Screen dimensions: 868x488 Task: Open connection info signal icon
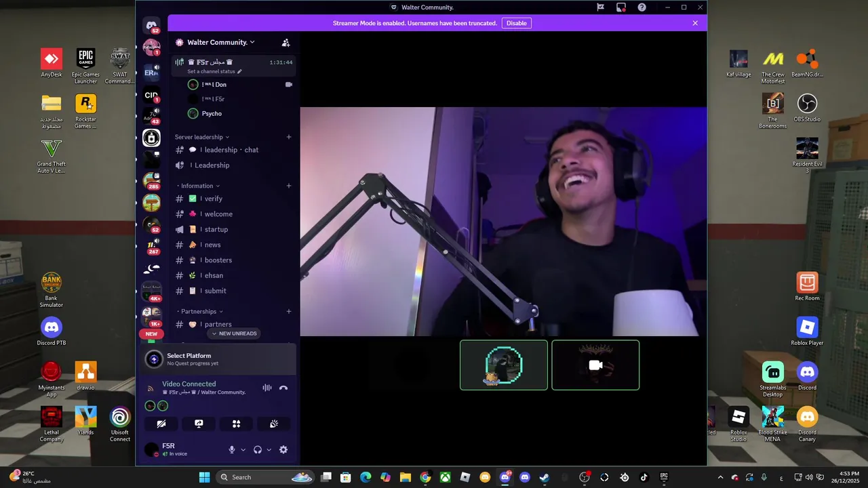[151, 388]
